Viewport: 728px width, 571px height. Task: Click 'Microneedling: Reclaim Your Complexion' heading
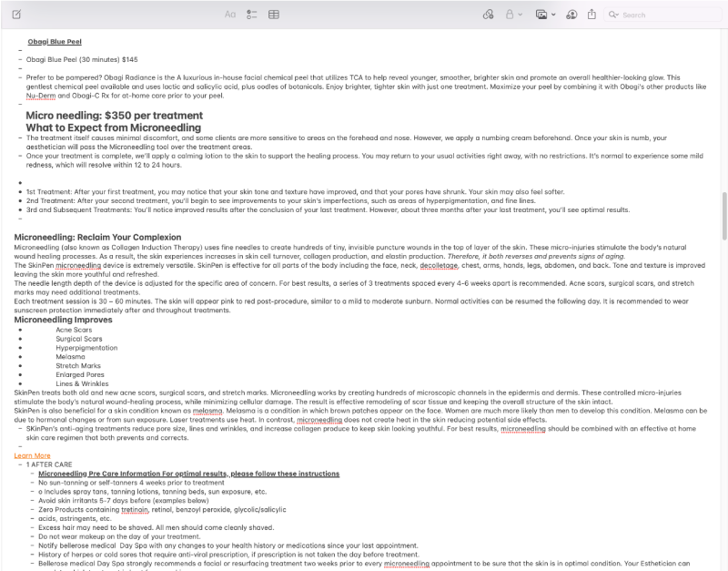pos(97,237)
